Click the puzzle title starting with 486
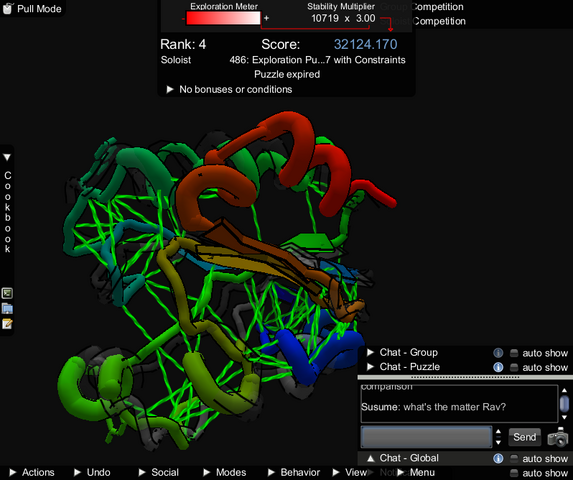The height and width of the screenshot is (480, 573). coord(317,60)
